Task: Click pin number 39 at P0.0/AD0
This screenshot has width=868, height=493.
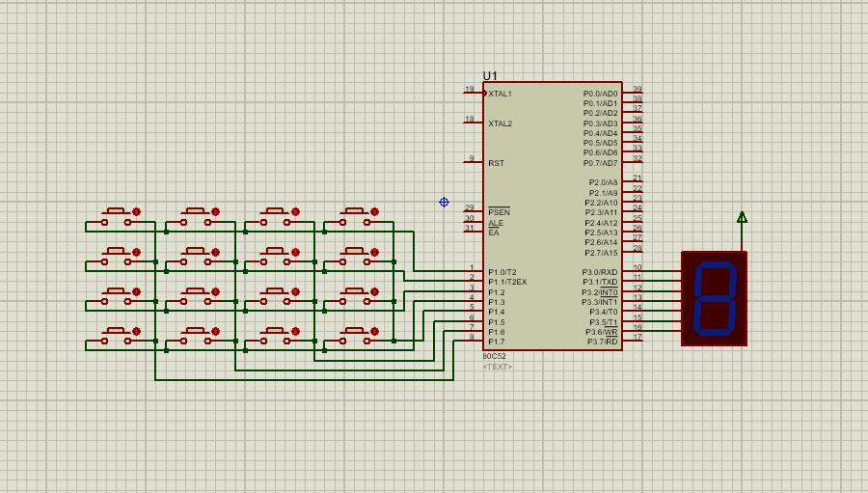Action: [x=637, y=89]
